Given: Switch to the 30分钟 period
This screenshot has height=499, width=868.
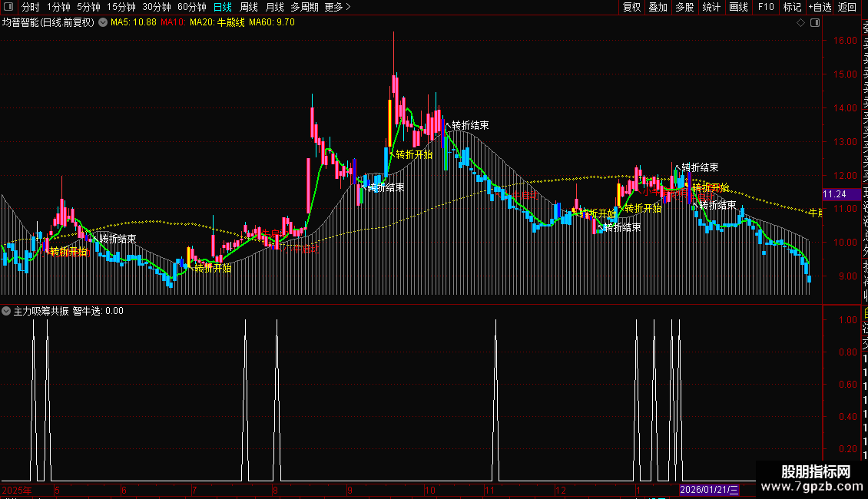Looking at the screenshot, I should pyautogui.click(x=157, y=7).
